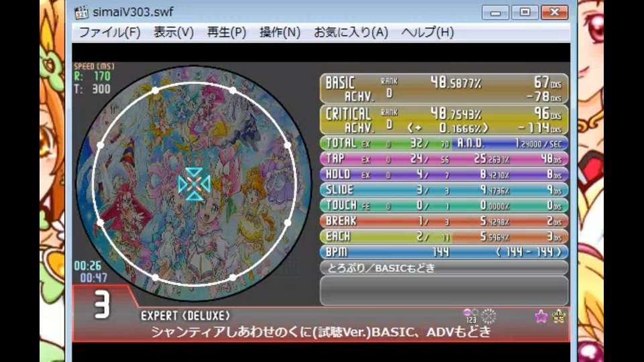This screenshot has width=644, height=362.
Task: Click the dotted ring sensor icon
Action: point(488,316)
